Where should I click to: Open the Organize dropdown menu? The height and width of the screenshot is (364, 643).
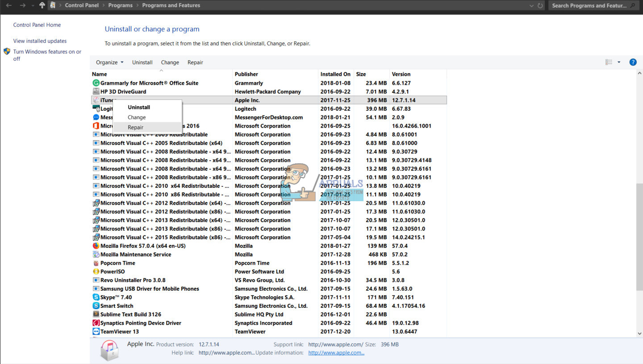[109, 62]
